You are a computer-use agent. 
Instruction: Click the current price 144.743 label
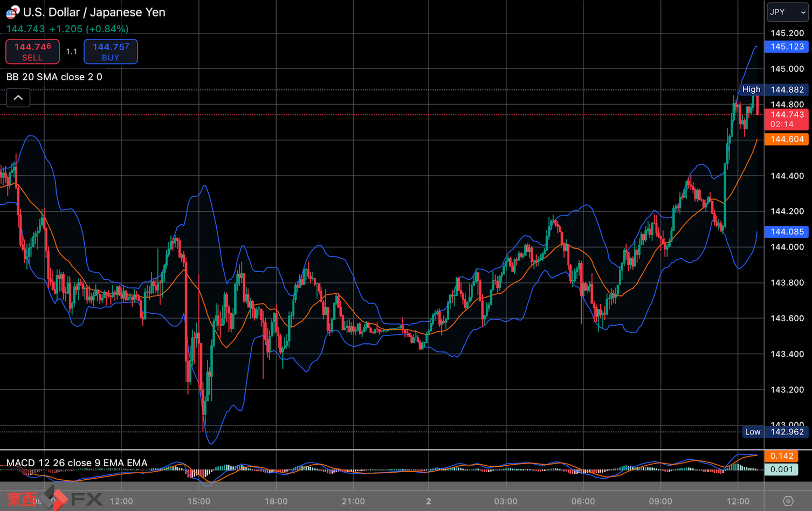click(x=787, y=119)
